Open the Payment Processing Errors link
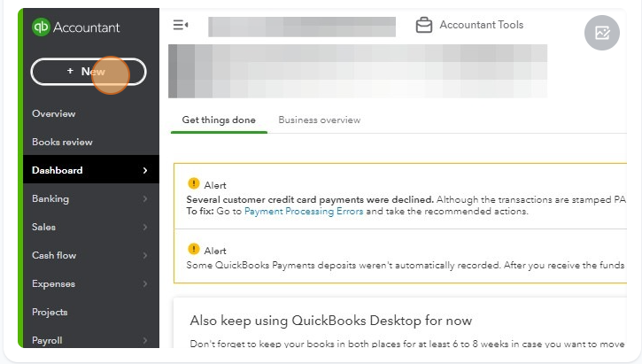 (x=303, y=212)
